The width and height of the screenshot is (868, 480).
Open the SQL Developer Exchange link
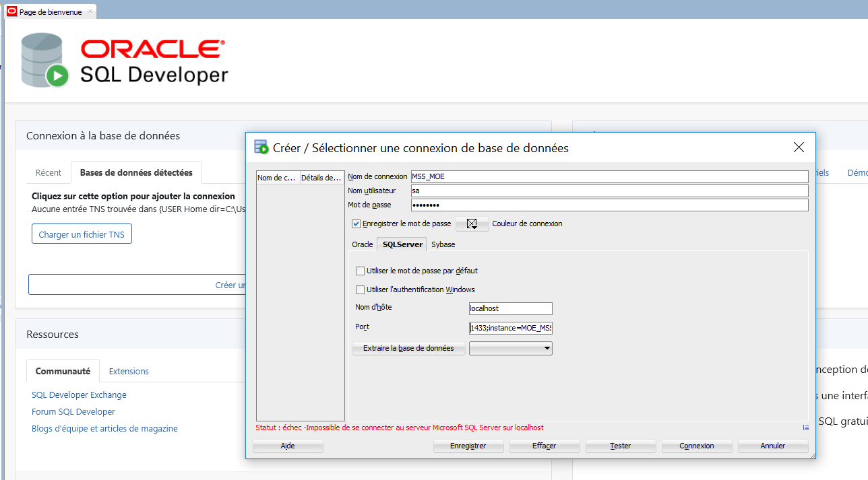coord(79,395)
